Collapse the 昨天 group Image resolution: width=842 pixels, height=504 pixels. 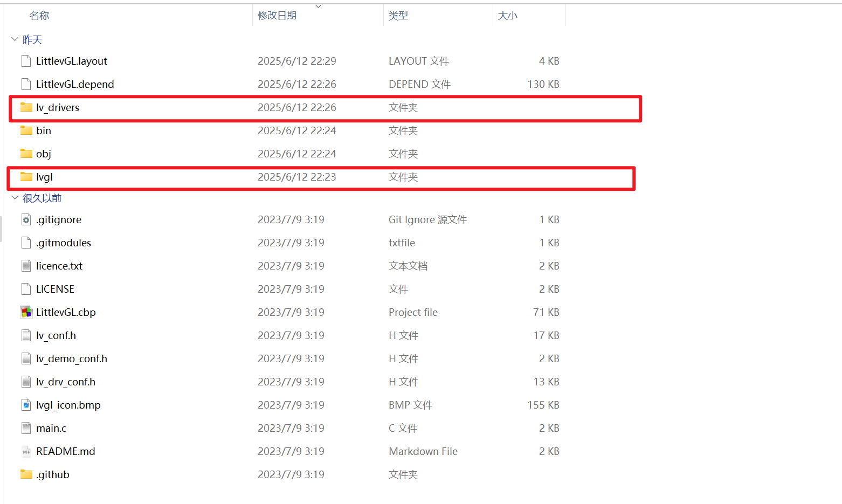(x=14, y=39)
